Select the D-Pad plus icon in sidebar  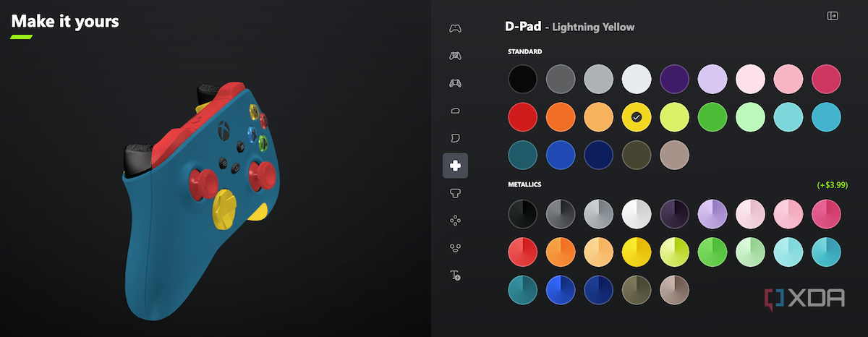(x=455, y=166)
